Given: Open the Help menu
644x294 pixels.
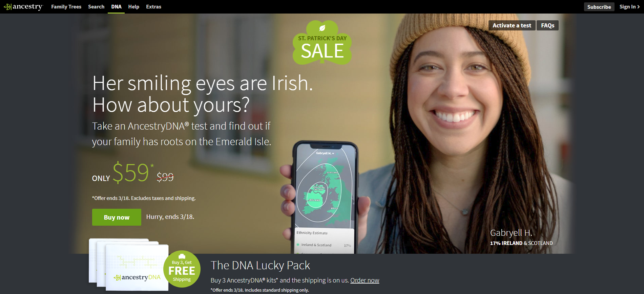Looking at the screenshot, I should [x=134, y=7].
